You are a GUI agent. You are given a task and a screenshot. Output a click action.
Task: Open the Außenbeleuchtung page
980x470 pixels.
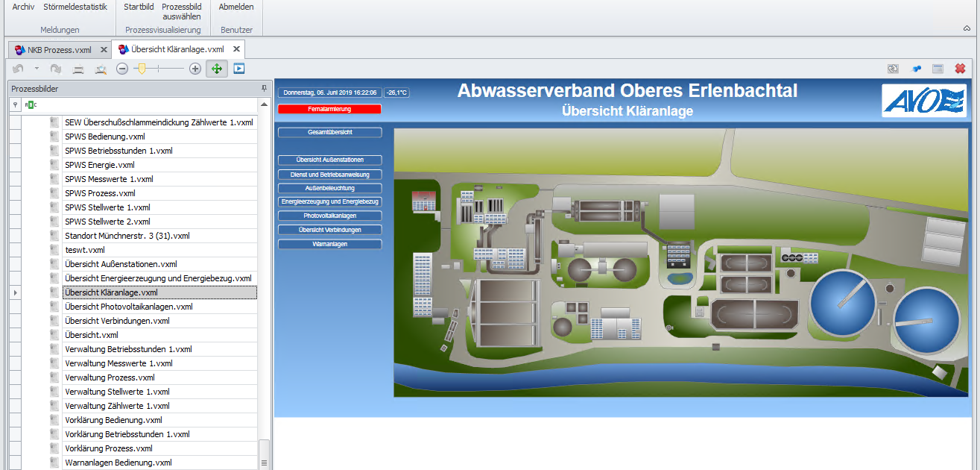[329, 188]
